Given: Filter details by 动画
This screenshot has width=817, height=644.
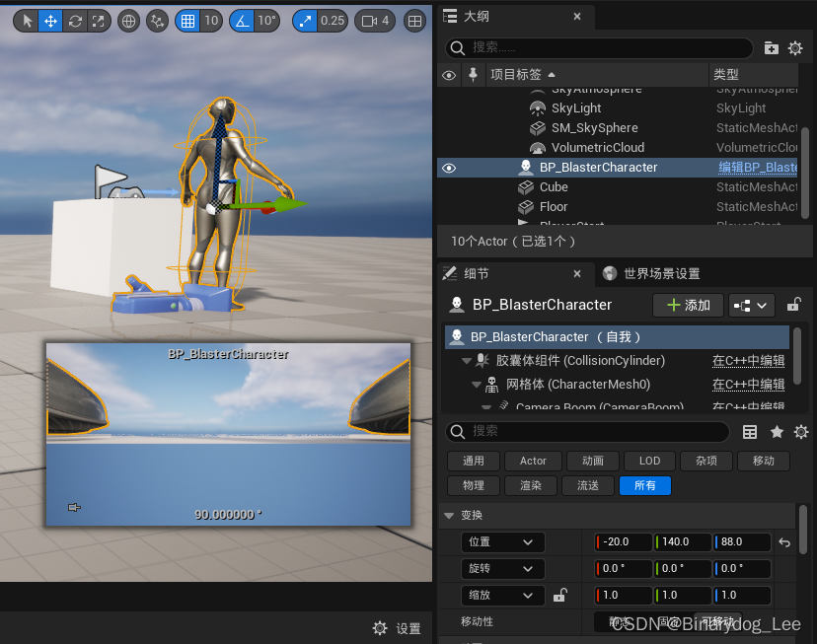Looking at the screenshot, I should pos(593,461).
